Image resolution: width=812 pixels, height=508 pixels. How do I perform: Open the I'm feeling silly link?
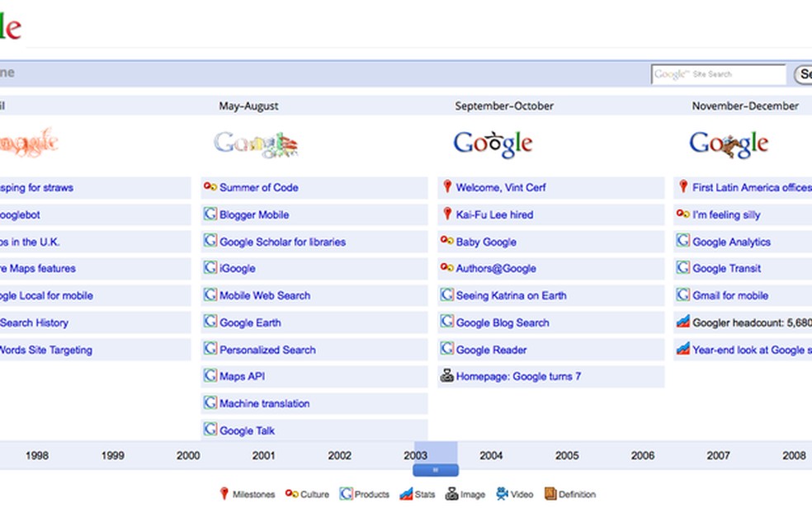point(729,214)
